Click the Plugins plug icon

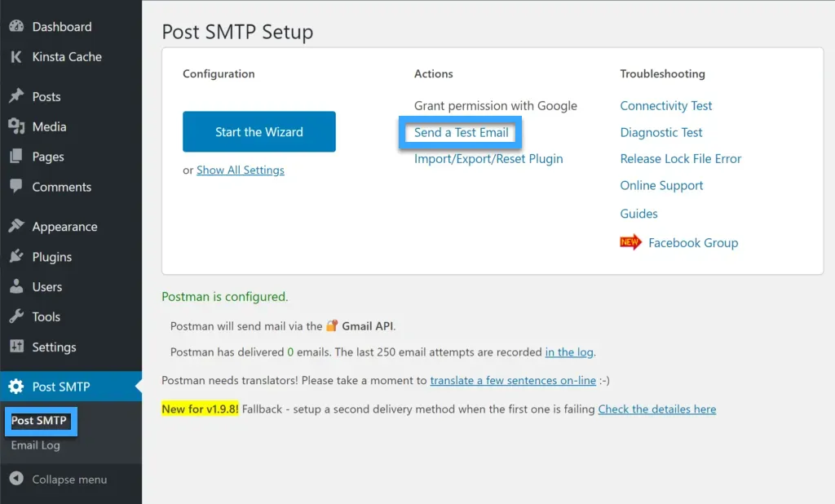tap(18, 256)
